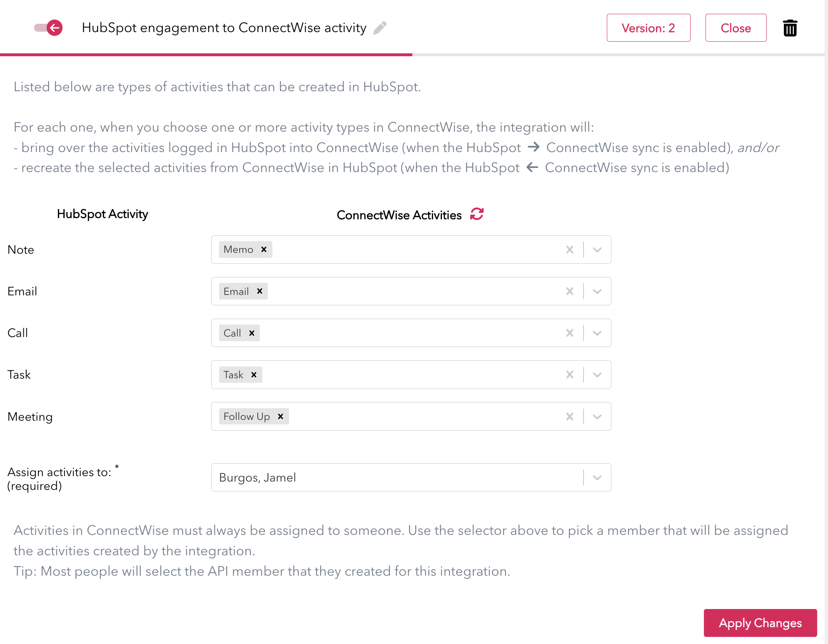Screen dimensions: 828x644
Task: Click the pencil icon to edit the title
Action: tap(380, 28)
